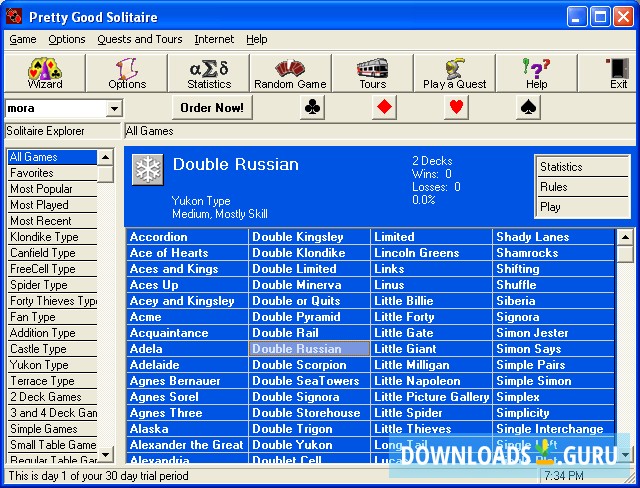
Task: Open the Tours toolbar icon
Action: coord(373,73)
